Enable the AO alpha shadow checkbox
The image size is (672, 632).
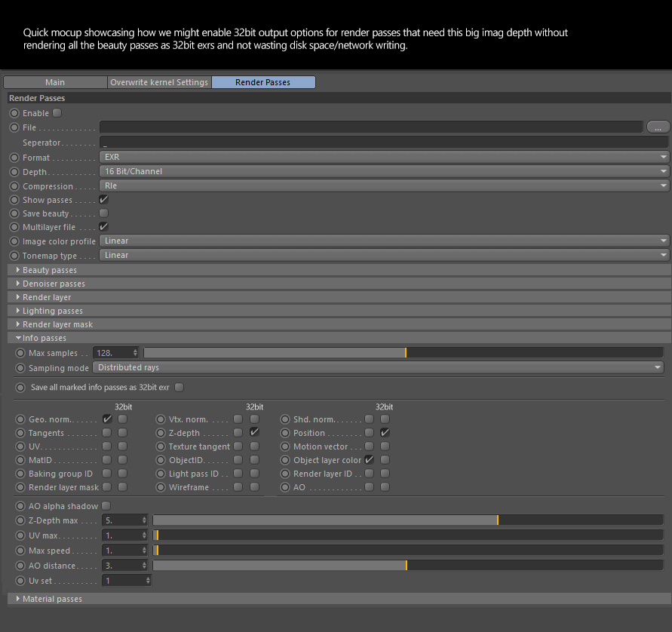(106, 506)
